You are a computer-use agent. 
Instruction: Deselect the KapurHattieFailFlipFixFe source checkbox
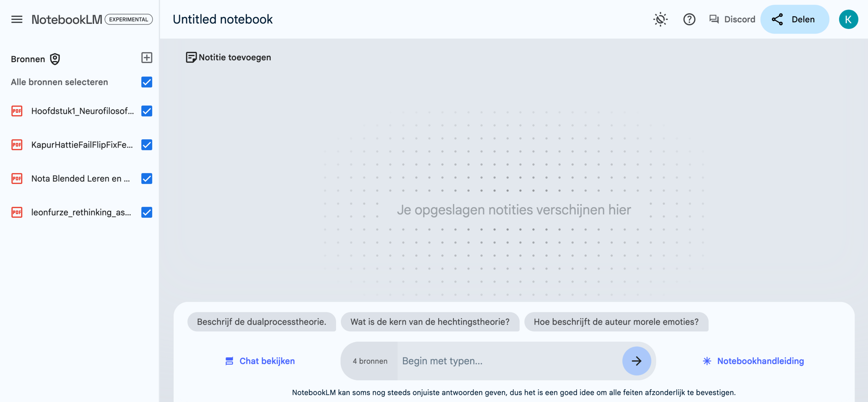click(147, 145)
